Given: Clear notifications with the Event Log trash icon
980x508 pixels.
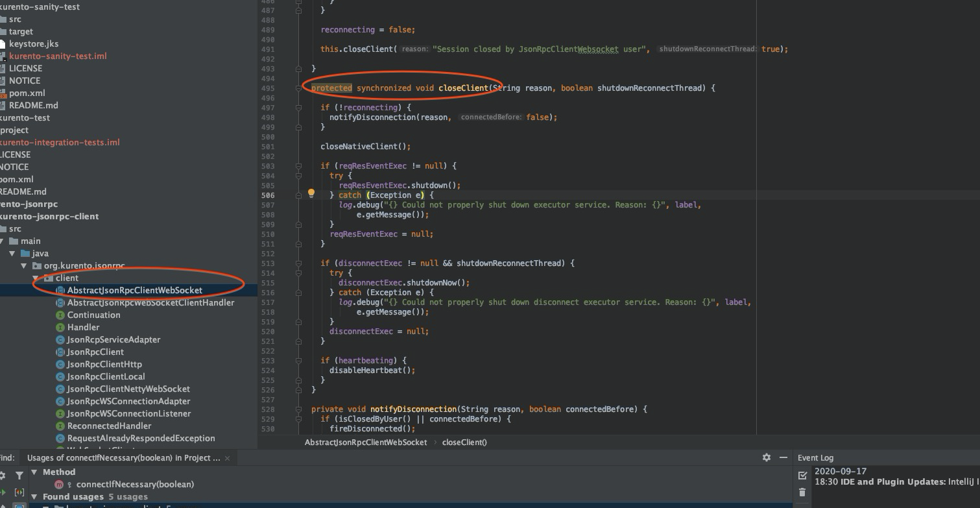Looking at the screenshot, I should click(x=802, y=493).
